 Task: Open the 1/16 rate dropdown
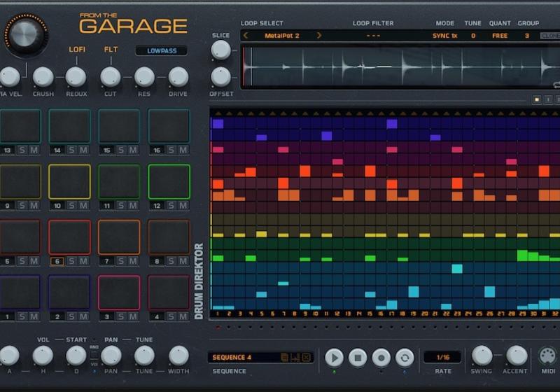[442, 357]
